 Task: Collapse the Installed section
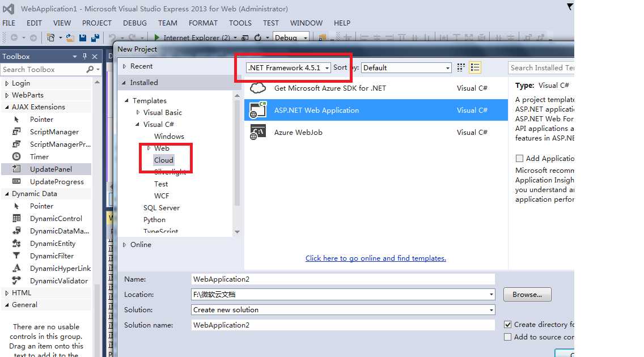[x=124, y=83]
